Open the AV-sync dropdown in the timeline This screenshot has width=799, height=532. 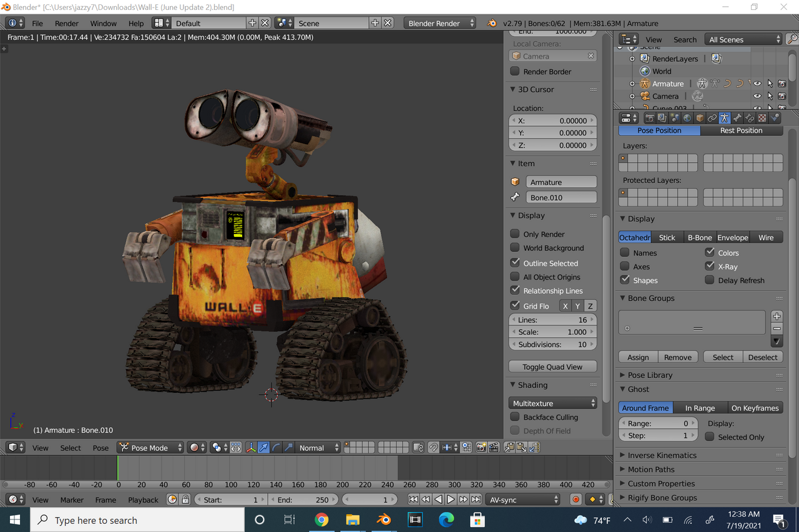click(523, 500)
